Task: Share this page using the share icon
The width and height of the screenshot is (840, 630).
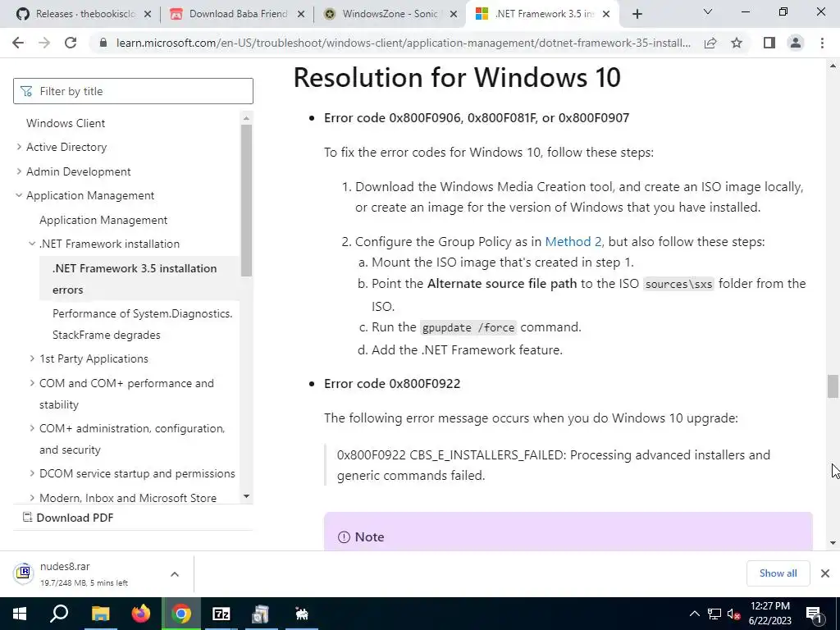Action: pyautogui.click(x=710, y=43)
